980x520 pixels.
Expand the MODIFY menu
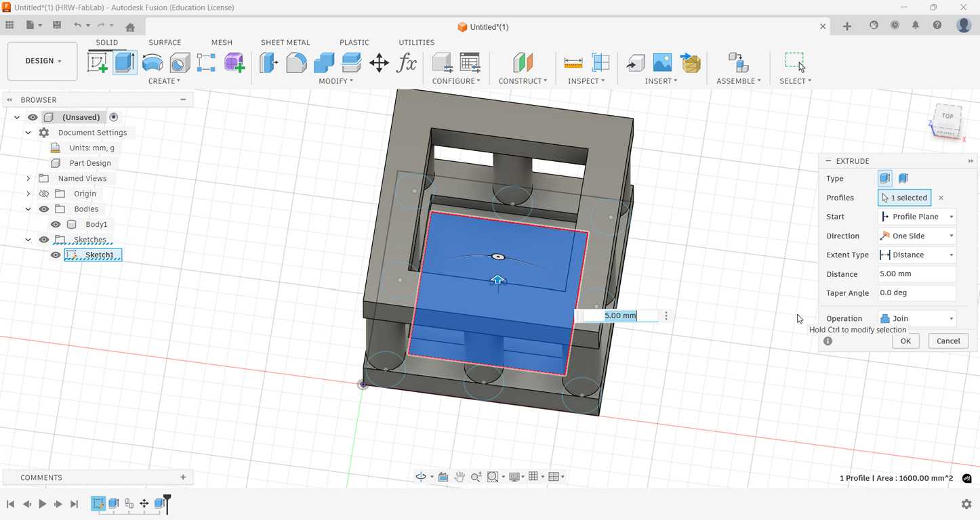click(x=336, y=81)
